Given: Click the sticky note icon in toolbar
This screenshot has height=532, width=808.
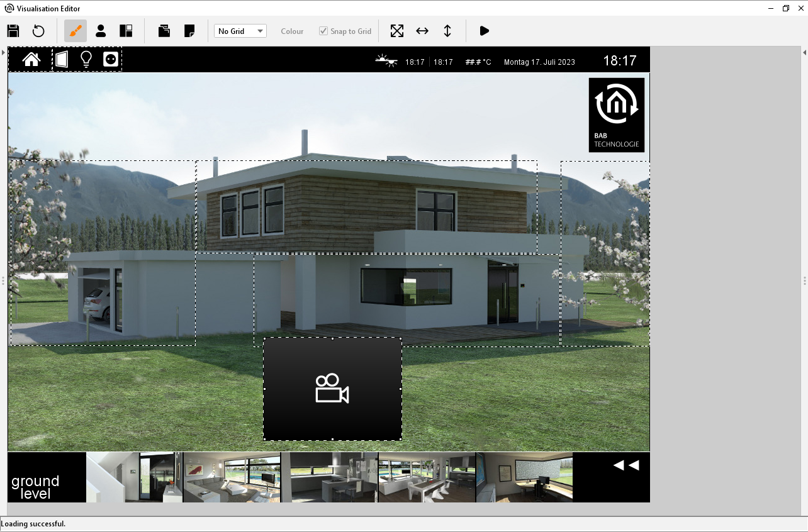Looking at the screenshot, I should 189,31.
